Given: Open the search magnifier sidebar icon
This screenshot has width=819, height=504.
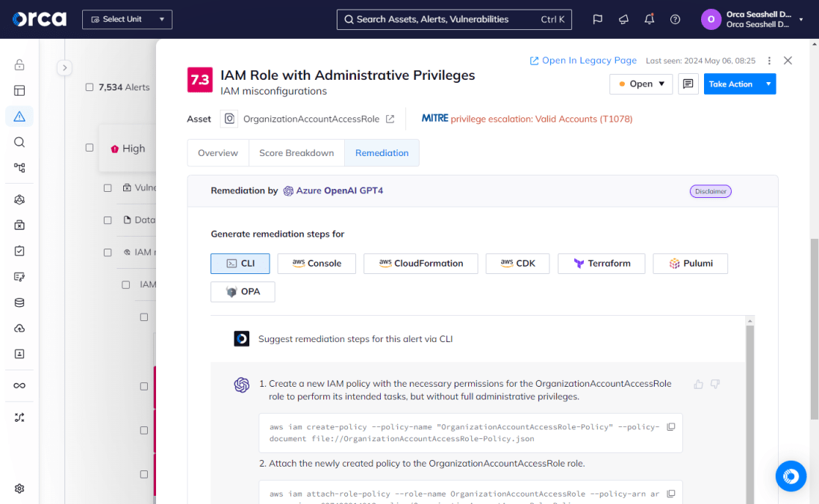Looking at the screenshot, I should 19,142.
